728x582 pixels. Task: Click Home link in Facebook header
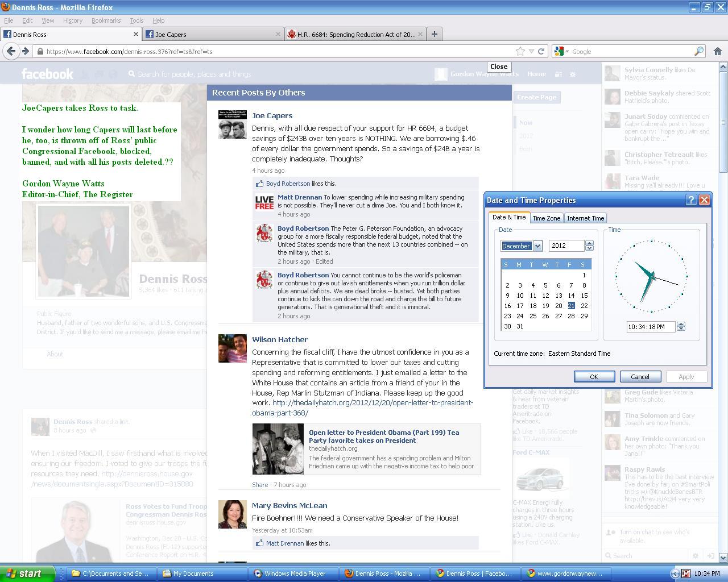coord(536,74)
